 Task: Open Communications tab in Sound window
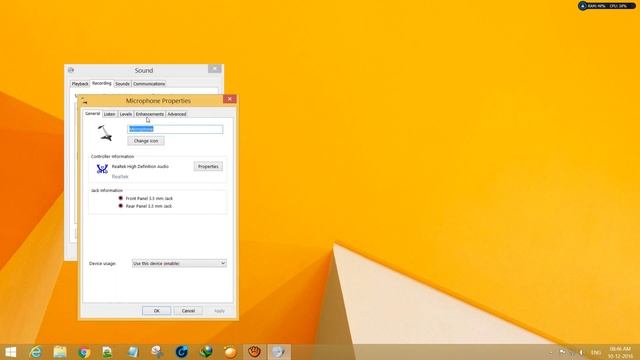(149, 84)
